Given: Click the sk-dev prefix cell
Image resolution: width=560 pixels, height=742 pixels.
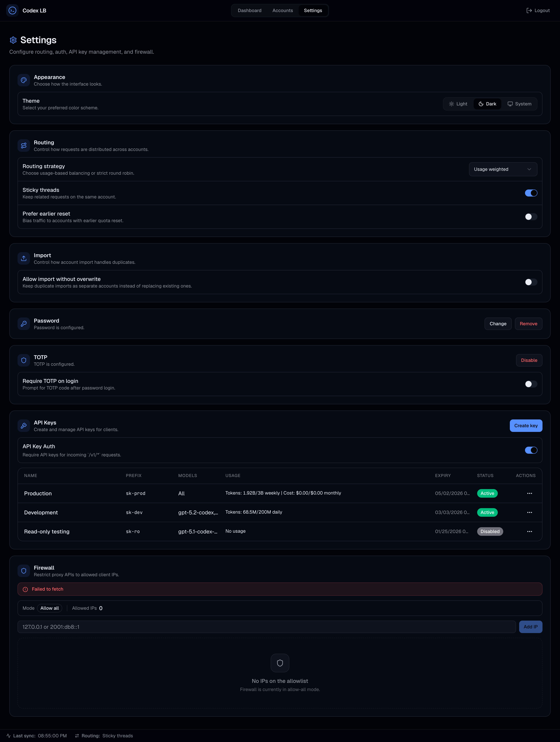Looking at the screenshot, I should click(134, 513).
